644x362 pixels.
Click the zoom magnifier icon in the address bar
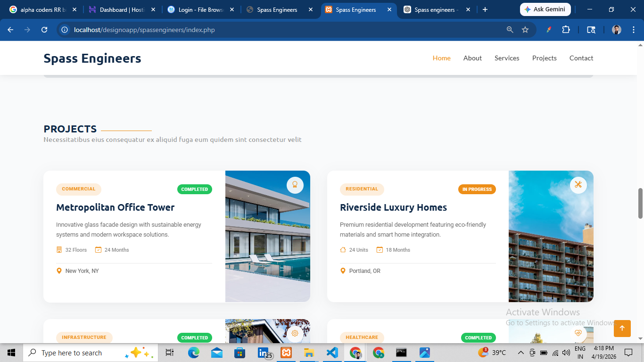(x=510, y=30)
